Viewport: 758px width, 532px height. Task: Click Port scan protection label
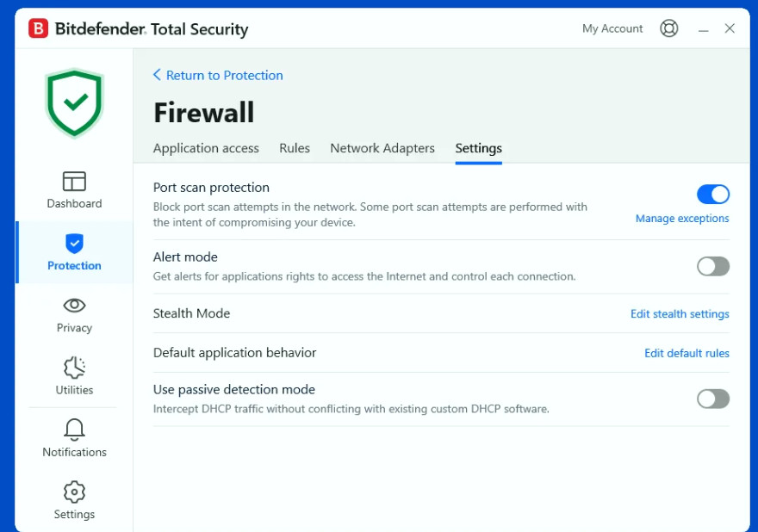point(211,188)
